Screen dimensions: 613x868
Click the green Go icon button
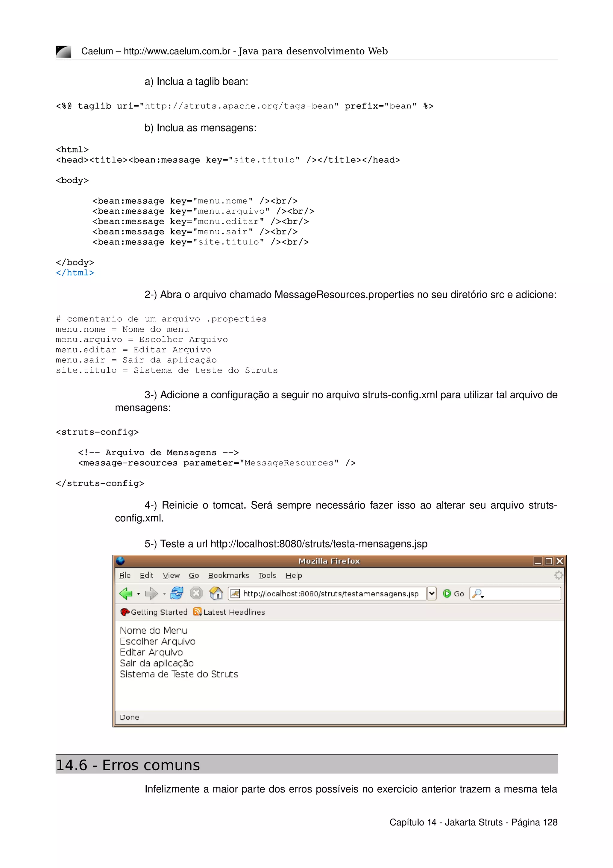447,594
